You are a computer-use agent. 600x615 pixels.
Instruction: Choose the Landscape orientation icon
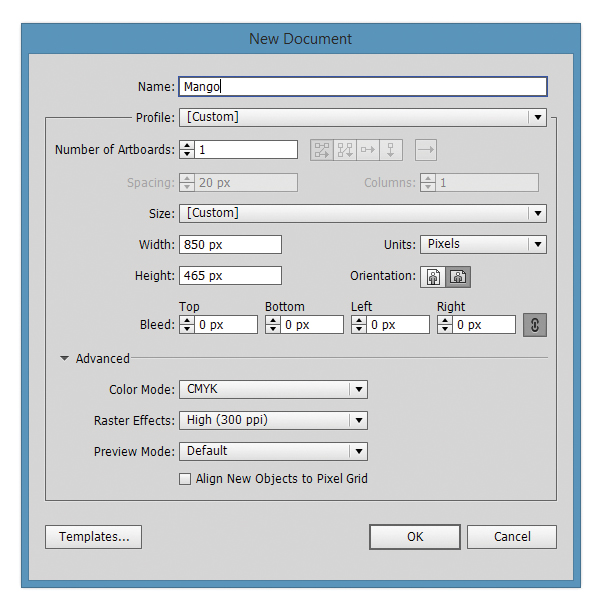click(x=458, y=277)
